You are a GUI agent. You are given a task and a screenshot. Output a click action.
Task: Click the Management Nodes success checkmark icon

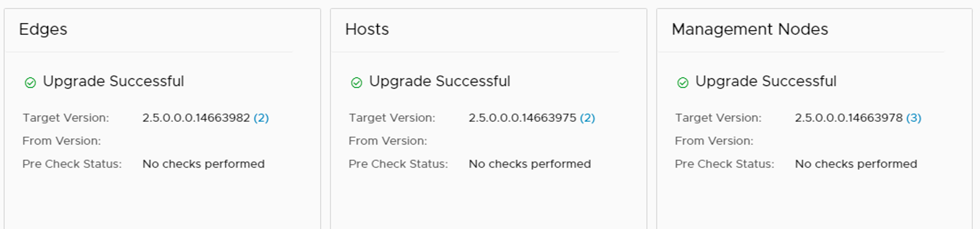[683, 83]
